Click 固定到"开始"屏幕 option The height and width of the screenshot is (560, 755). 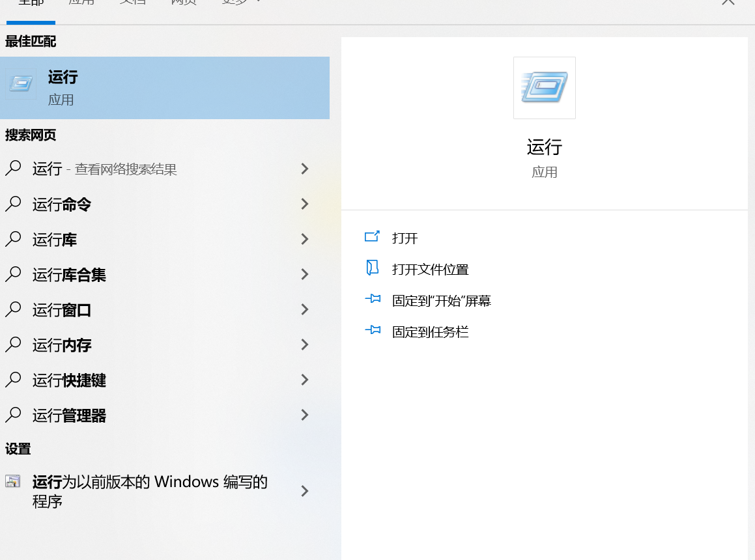click(441, 301)
